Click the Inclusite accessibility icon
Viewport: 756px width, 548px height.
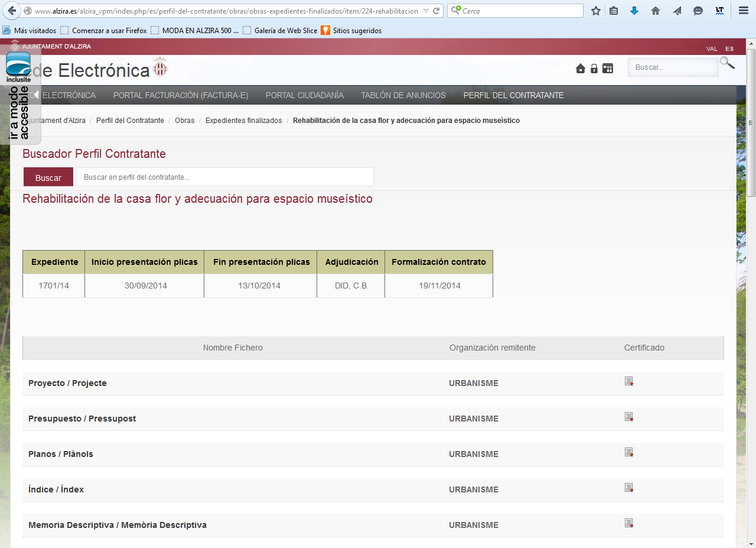18,64
